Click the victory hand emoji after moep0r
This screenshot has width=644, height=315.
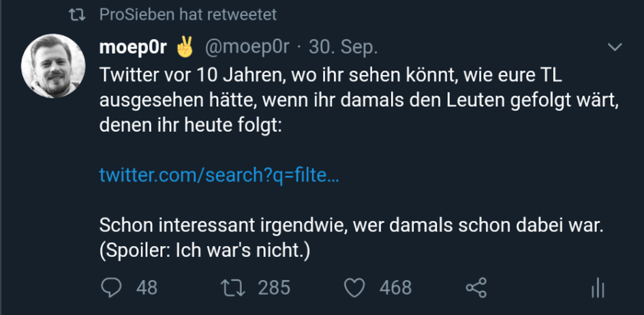point(184,48)
